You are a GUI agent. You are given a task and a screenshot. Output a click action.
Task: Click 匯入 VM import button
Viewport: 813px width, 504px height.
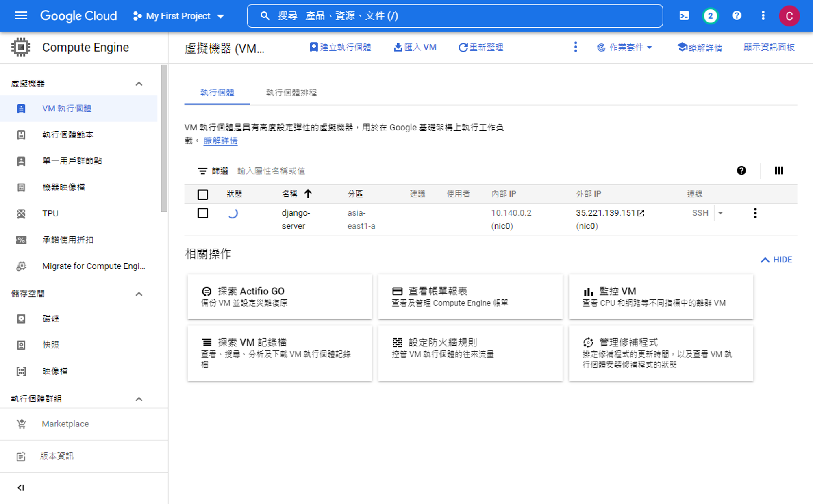pyautogui.click(x=415, y=48)
